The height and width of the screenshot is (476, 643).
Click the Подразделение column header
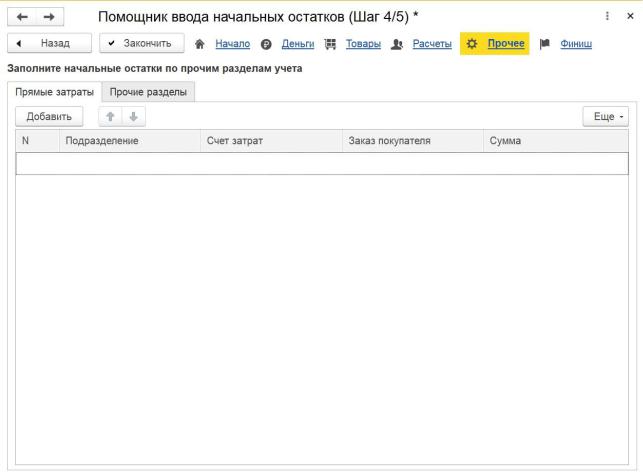130,141
